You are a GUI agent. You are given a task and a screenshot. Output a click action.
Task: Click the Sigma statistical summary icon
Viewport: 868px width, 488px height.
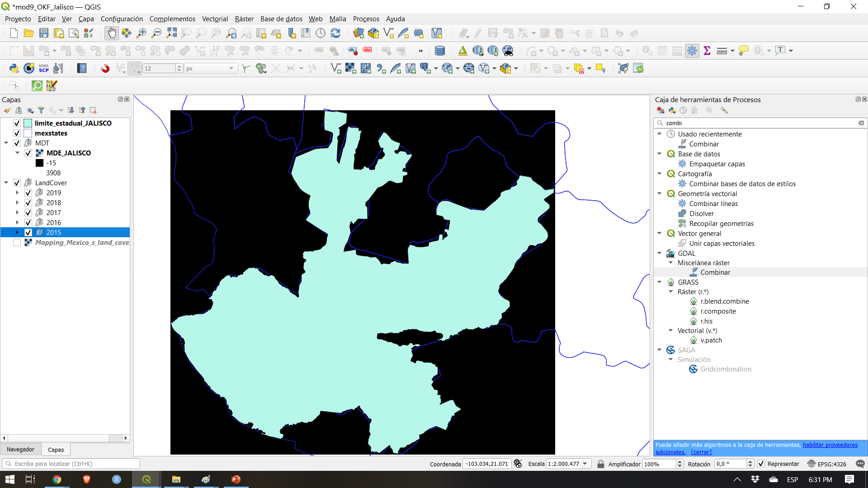click(707, 51)
